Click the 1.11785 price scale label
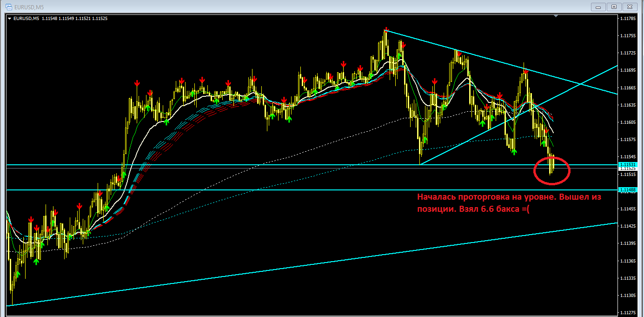This screenshot has width=644, height=317. (x=628, y=18)
